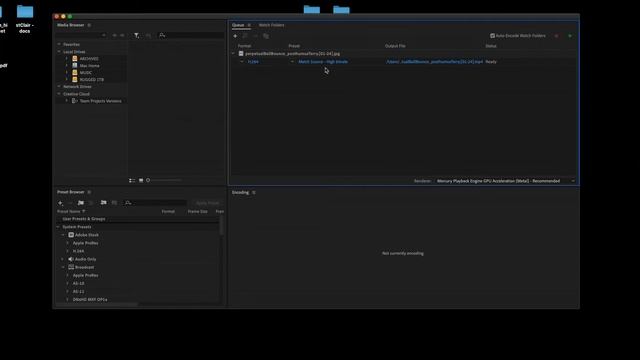
Task: Expand the Team Projects Versions node
Action: 67,101
